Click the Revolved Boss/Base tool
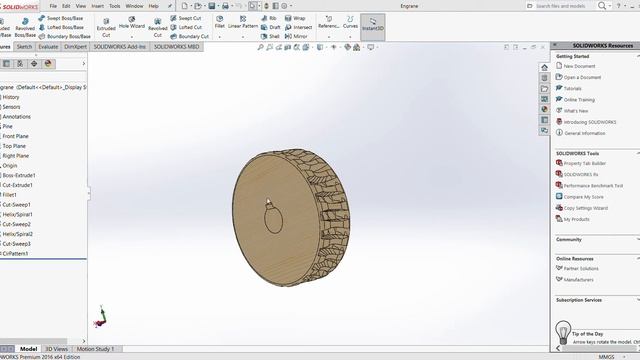 pos(25,27)
